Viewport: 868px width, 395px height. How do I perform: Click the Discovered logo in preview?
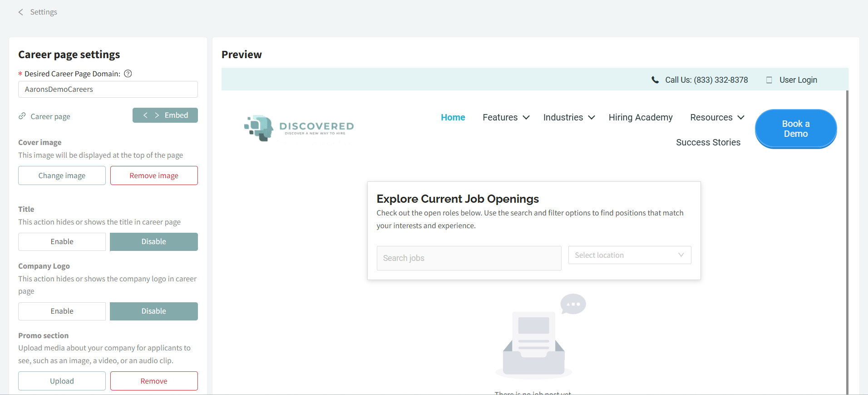[299, 128]
